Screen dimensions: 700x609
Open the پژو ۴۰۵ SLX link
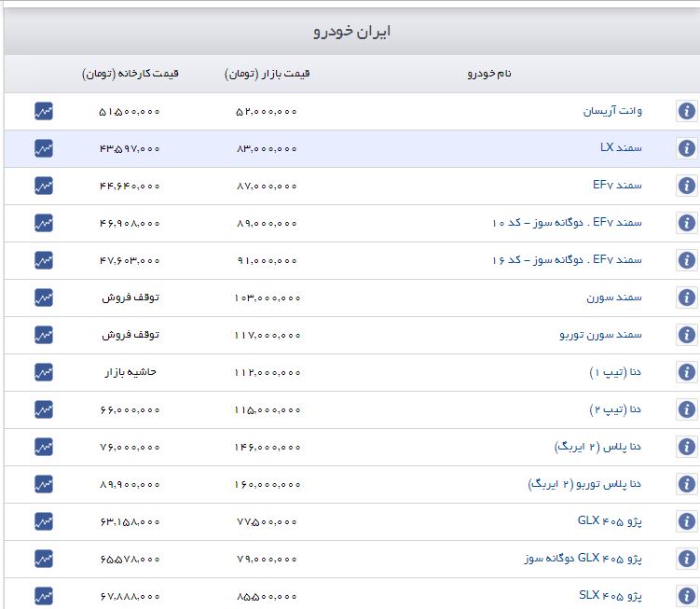(611, 596)
